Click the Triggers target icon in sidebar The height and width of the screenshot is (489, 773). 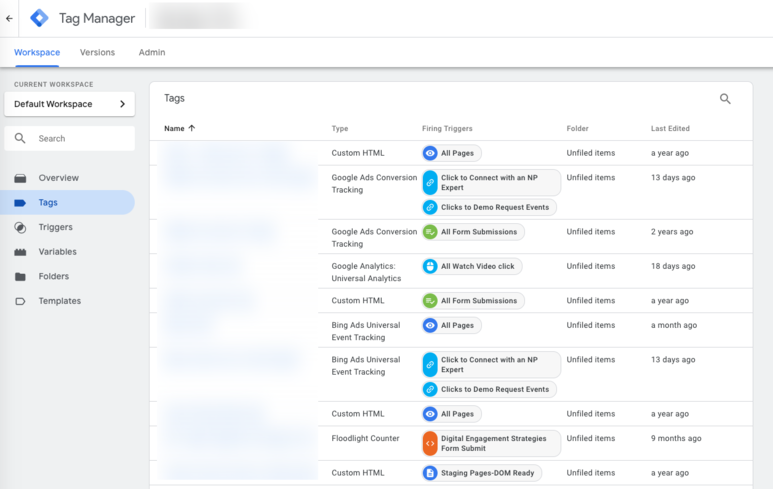point(20,227)
